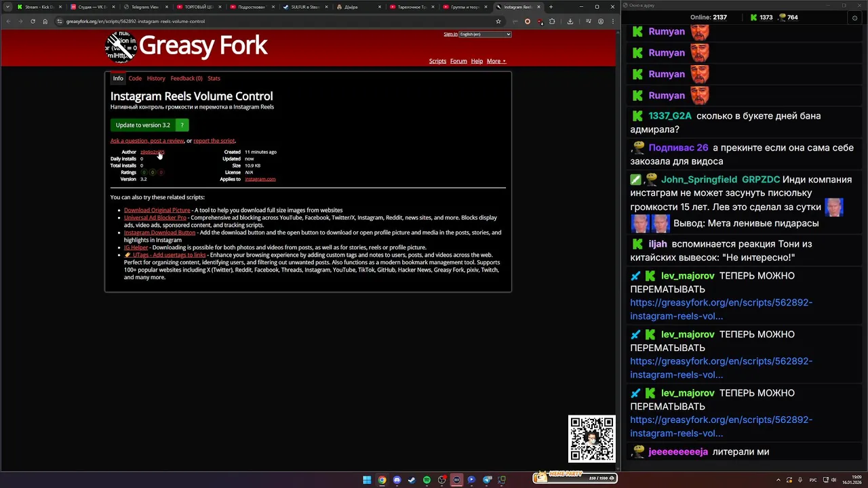Screen dimensions: 868x488
Task: Open Instagram Download Button script link
Action: click(159, 232)
